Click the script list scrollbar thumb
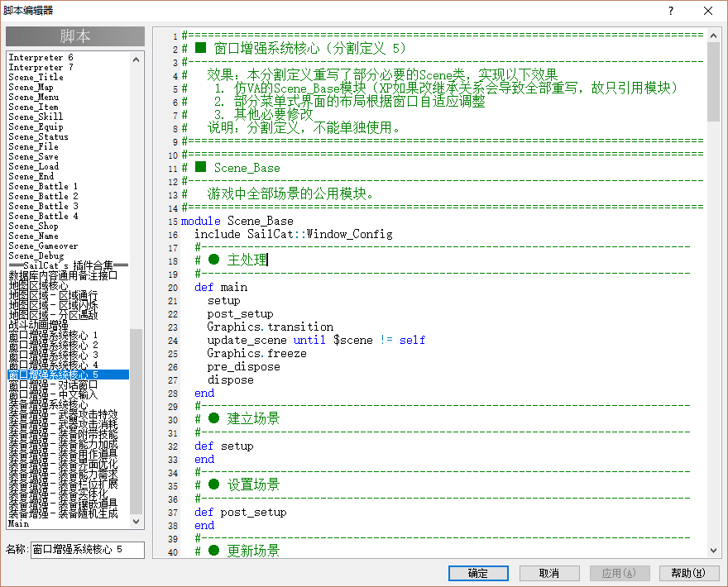This screenshot has height=587, width=728. coord(136,422)
